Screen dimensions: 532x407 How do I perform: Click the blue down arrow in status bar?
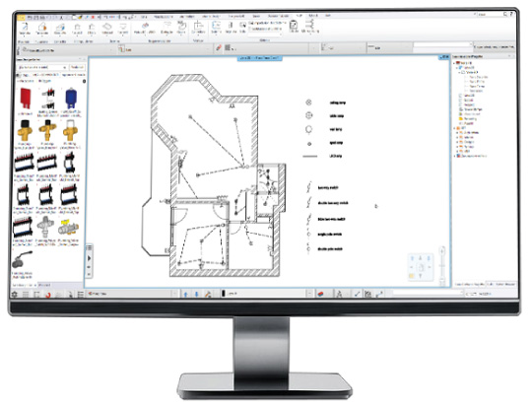point(196,294)
